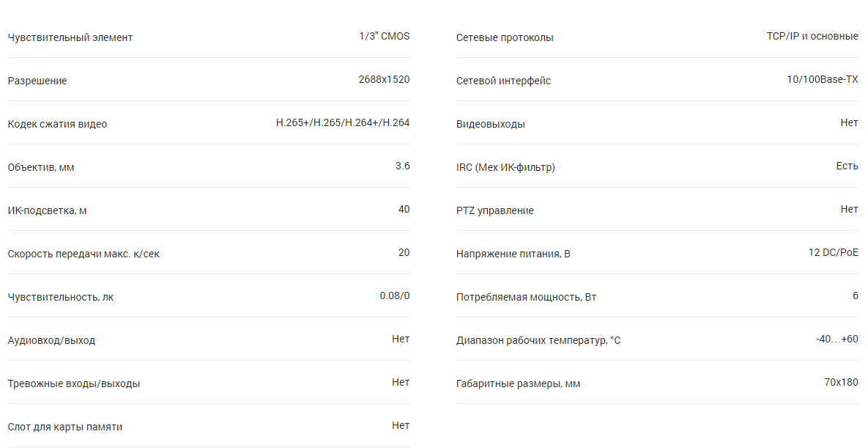Screen dimensions: 868x448
Task: Select the 10/100Base-TX interface value
Action: 822,80
